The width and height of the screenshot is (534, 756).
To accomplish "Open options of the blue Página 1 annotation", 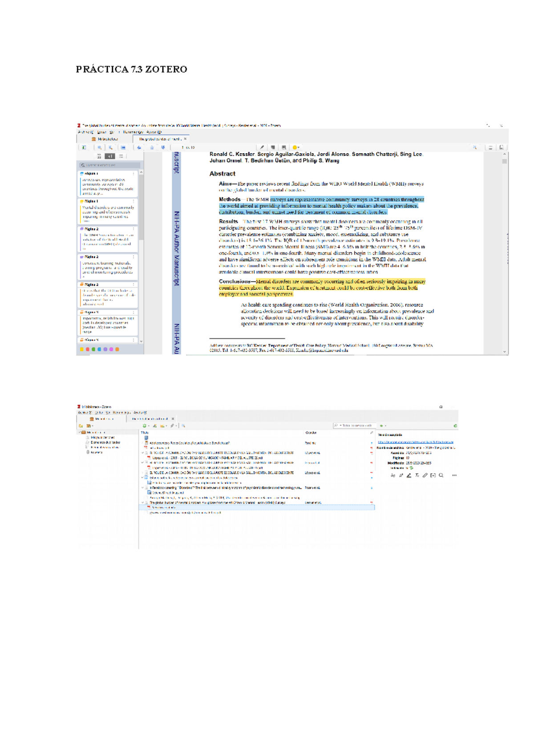I will tap(133, 174).
